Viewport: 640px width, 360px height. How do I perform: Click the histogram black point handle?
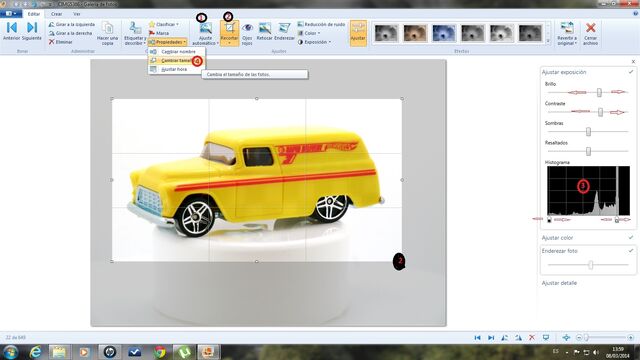point(549,220)
